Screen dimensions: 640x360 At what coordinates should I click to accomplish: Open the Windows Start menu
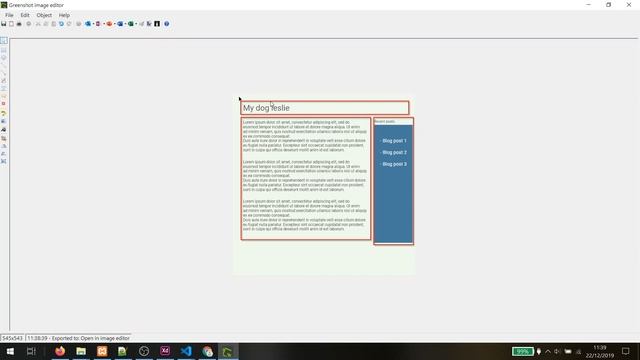(x=10, y=351)
